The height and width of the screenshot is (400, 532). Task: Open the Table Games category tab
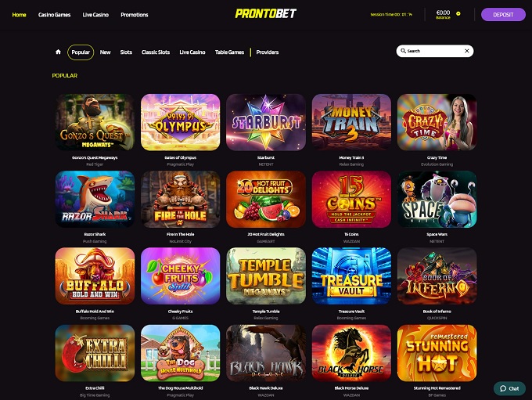(229, 52)
